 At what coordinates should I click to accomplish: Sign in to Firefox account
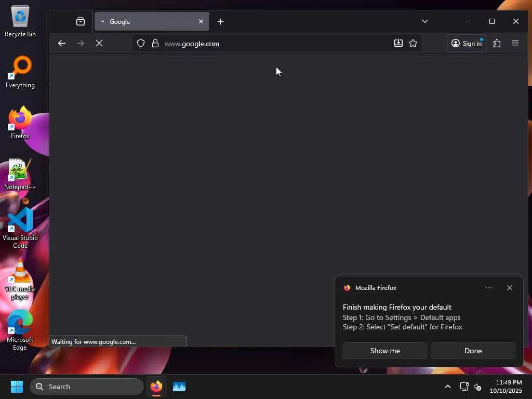click(x=467, y=43)
